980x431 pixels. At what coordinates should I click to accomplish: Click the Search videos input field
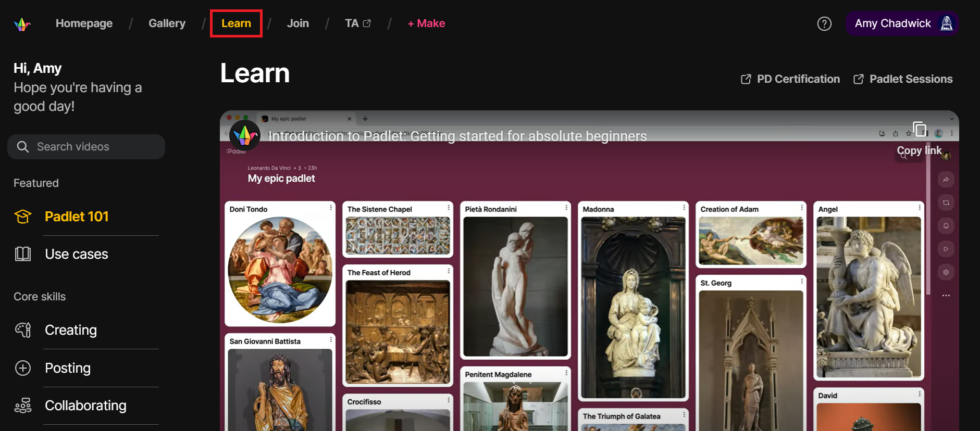(86, 147)
